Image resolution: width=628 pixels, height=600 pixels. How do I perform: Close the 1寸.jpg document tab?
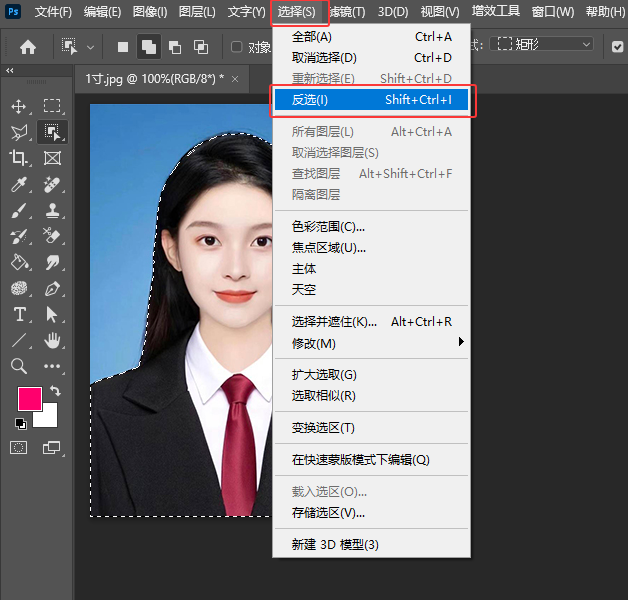pyautogui.click(x=235, y=78)
